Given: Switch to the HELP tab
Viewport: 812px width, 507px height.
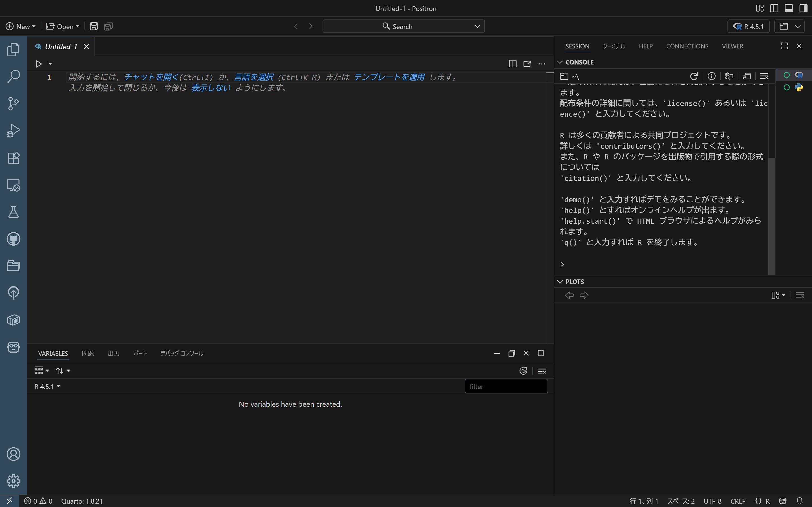Looking at the screenshot, I should click(x=645, y=46).
